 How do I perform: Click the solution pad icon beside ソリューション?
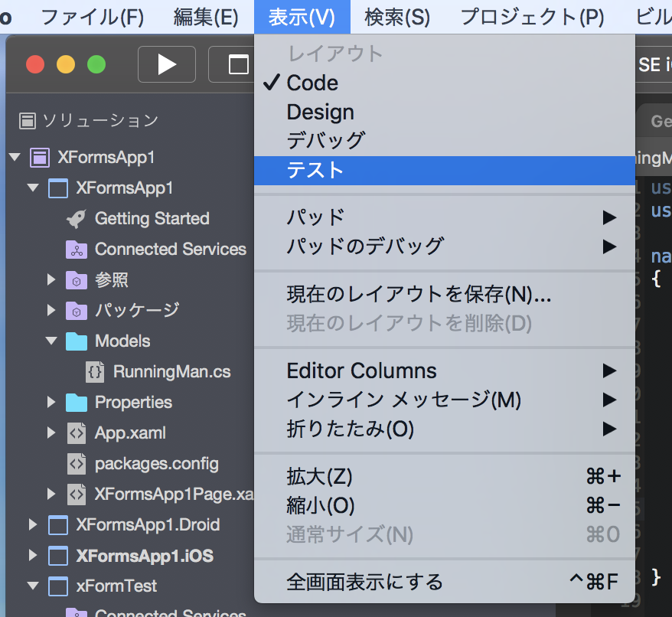click(x=28, y=121)
